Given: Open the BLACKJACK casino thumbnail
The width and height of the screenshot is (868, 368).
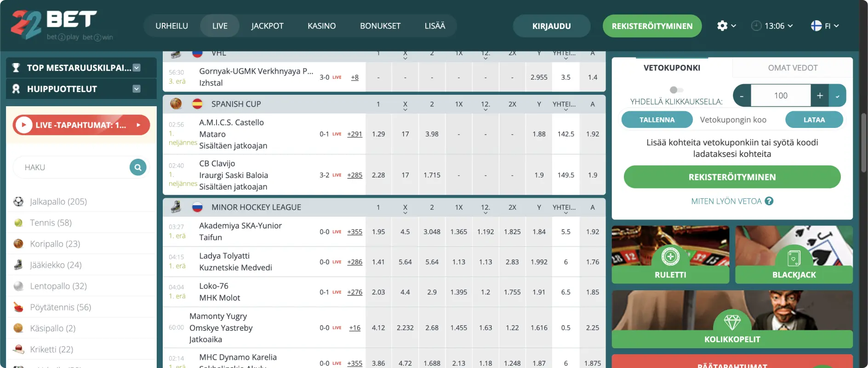Looking at the screenshot, I should point(794,254).
